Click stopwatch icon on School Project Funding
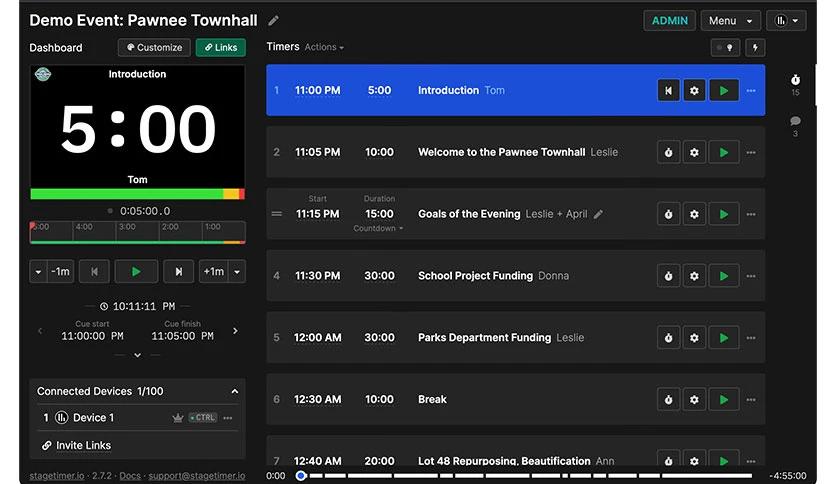The image size is (836, 484). (668, 276)
